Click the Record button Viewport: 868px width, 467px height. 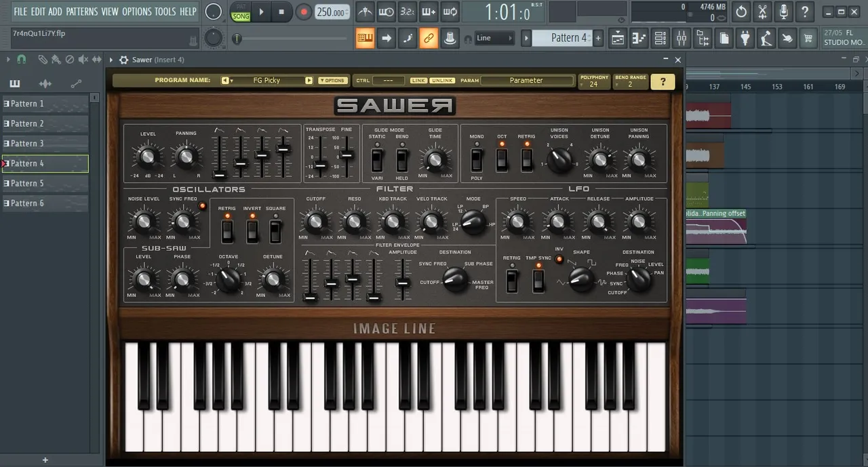tap(303, 12)
